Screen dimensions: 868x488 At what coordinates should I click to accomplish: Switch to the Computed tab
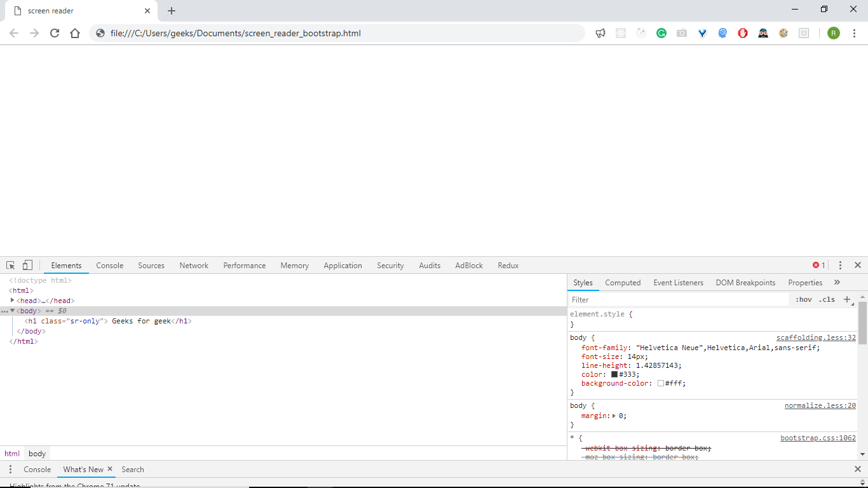623,282
